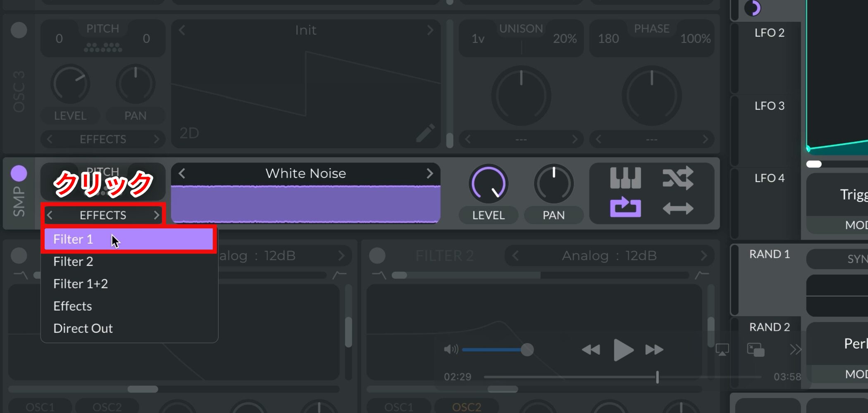Open the SMP EFFECTS routing dropdown

click(103, 215)
